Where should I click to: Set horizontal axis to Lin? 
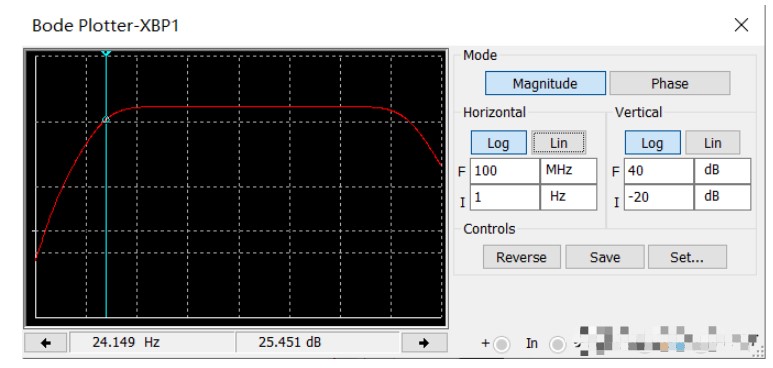pyautogui.click(x=559, y=143)
